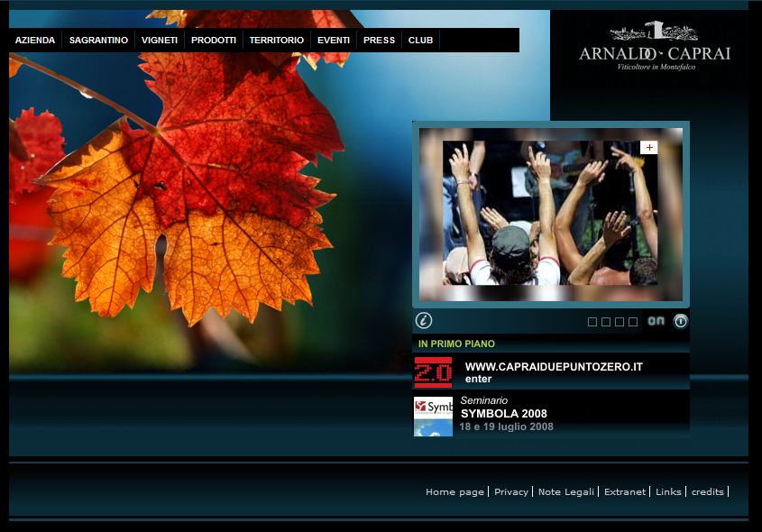Click the Symbola seminar thumbnail
Image resolution: width=762 pixels, height=532 pixels.
[x=433, y=417]
